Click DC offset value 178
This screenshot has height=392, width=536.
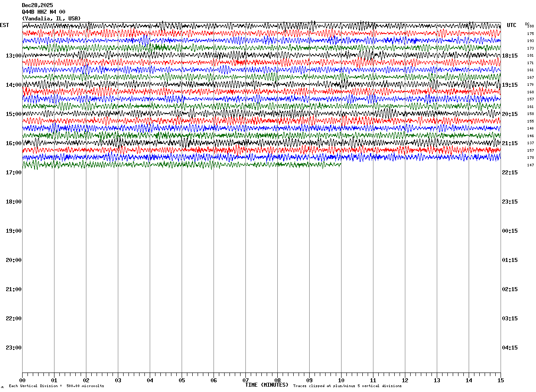(x=530, y=158)
